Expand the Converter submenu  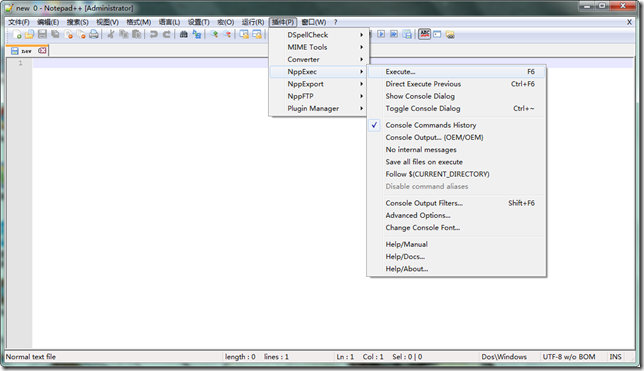tap(318, 60)
